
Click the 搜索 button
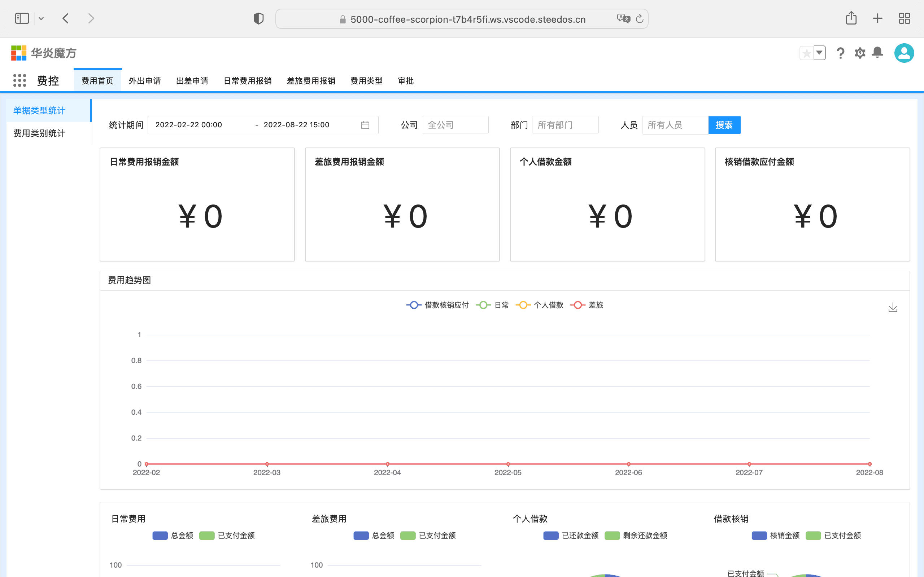click(724, 125)
